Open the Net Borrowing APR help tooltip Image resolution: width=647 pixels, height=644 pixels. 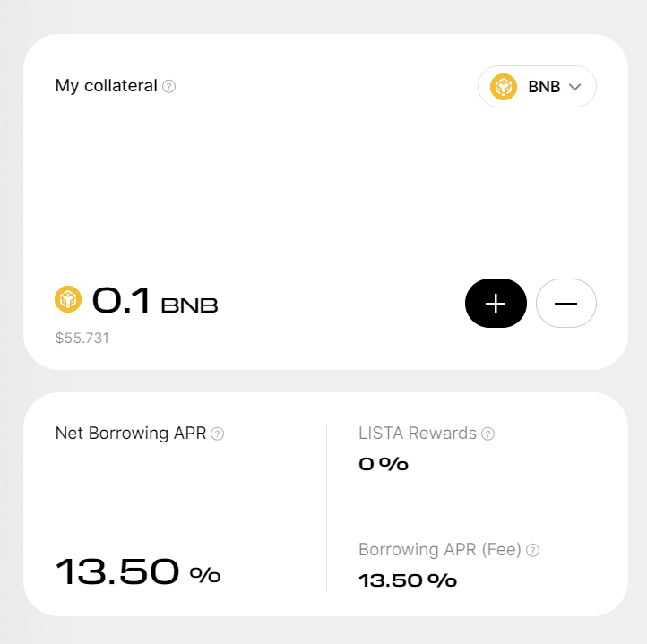coord(217,434)
